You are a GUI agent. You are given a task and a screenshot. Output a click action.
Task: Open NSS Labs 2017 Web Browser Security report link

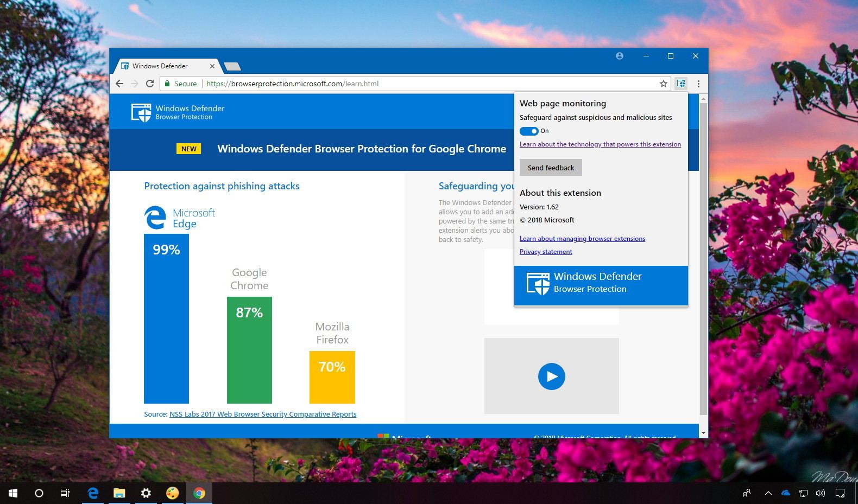click(x=263, y=414)
